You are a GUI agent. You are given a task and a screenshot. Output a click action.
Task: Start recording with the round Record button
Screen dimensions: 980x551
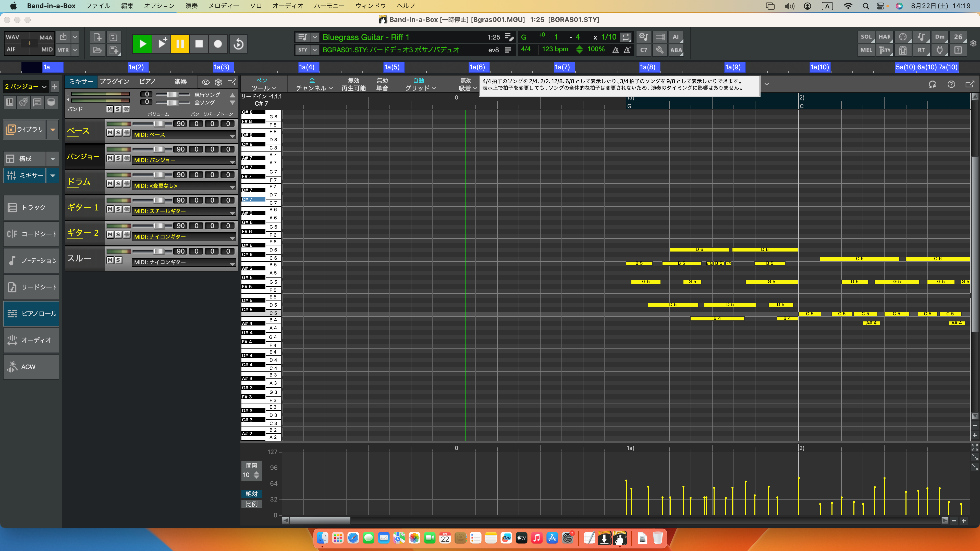[x=218, y=44]
